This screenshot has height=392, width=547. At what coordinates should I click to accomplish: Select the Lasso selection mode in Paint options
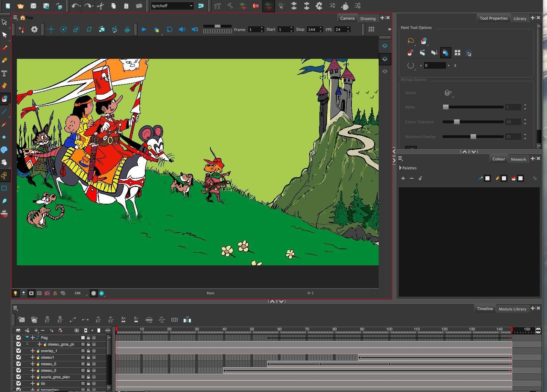pos(411,41)
